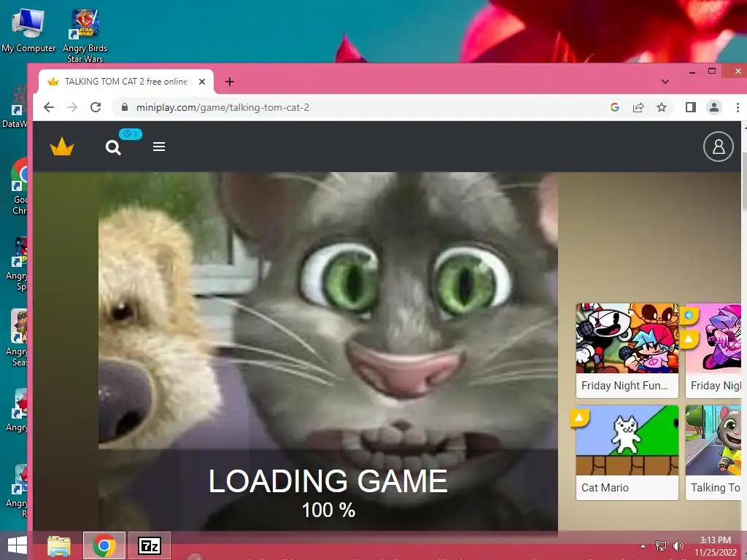This screenshot has height=560, width=747.
Task: Open network icon in system tray
Action: [661, 546]
